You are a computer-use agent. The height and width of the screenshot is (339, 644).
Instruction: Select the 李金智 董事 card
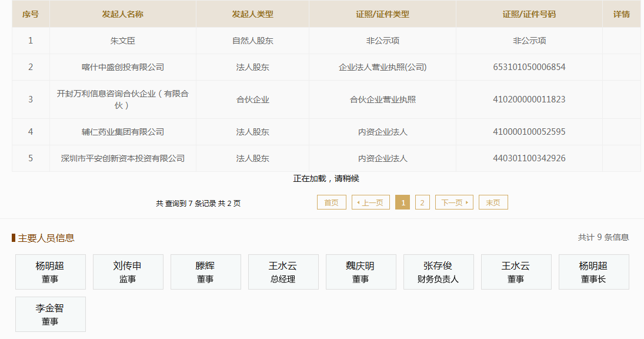coord(51,314)
